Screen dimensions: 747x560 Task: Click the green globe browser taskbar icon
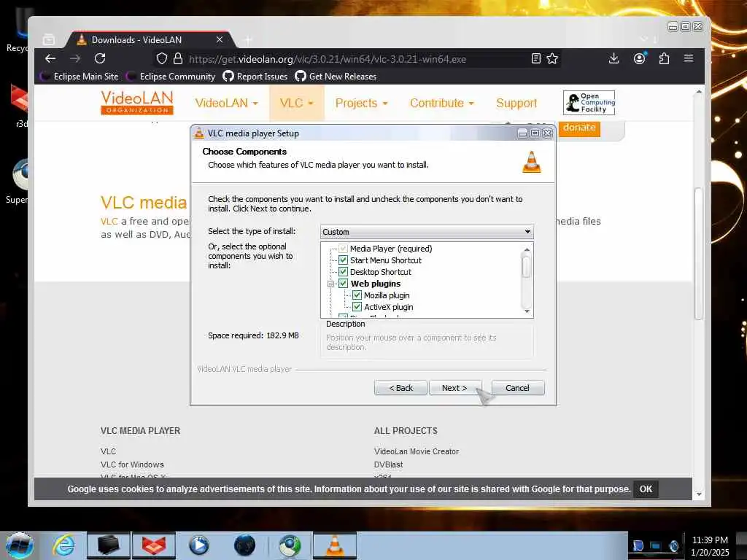290,545
